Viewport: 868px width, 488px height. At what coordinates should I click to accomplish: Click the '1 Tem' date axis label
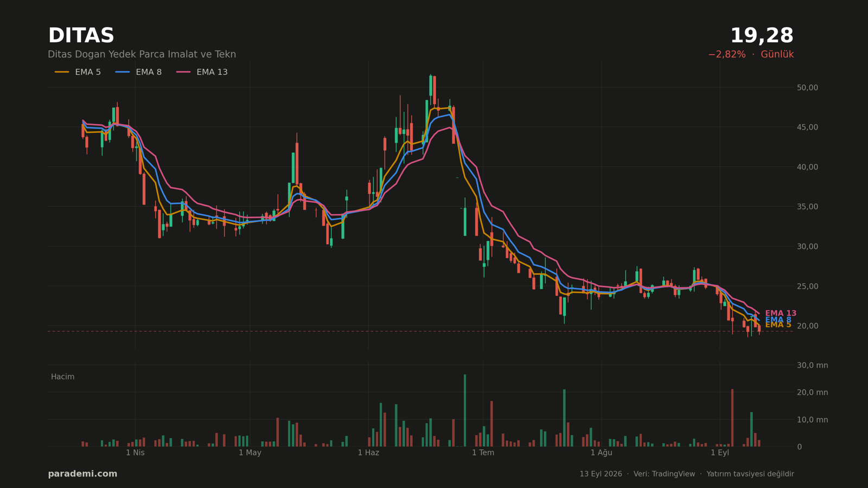click(483, 453)
